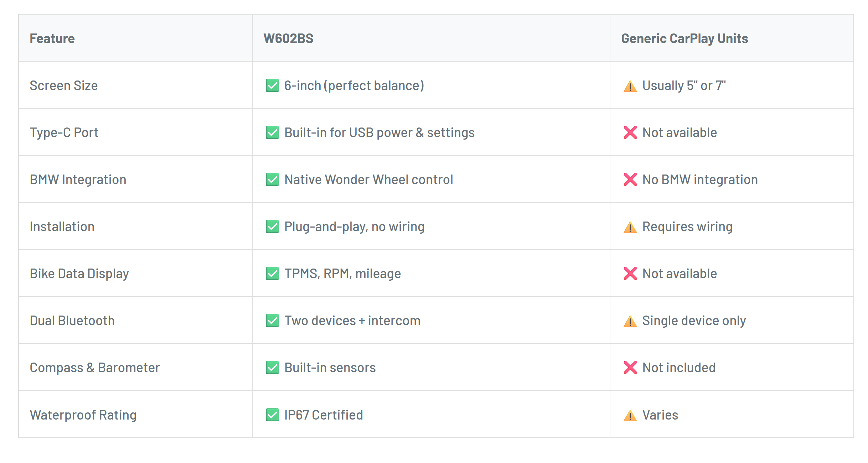Click the green checkmark for Plug-and-play, no wiring
The height and width of the screenshot is (463, 868).
point(272,227)
